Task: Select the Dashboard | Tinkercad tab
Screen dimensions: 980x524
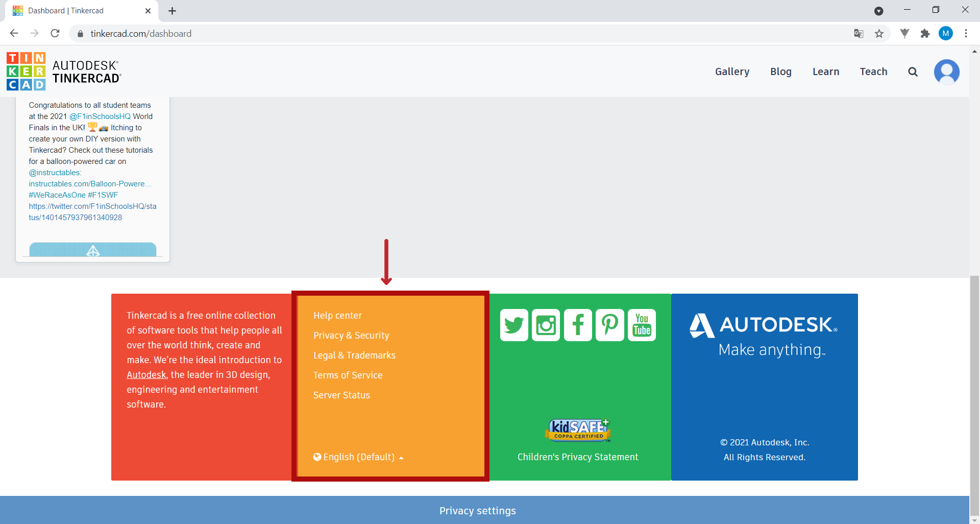Action: 82,11
